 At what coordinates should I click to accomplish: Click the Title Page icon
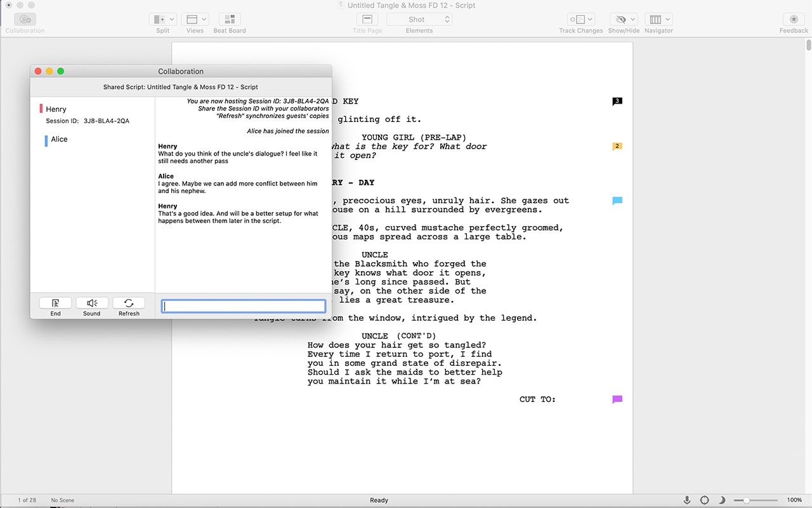tap(367, 20)
